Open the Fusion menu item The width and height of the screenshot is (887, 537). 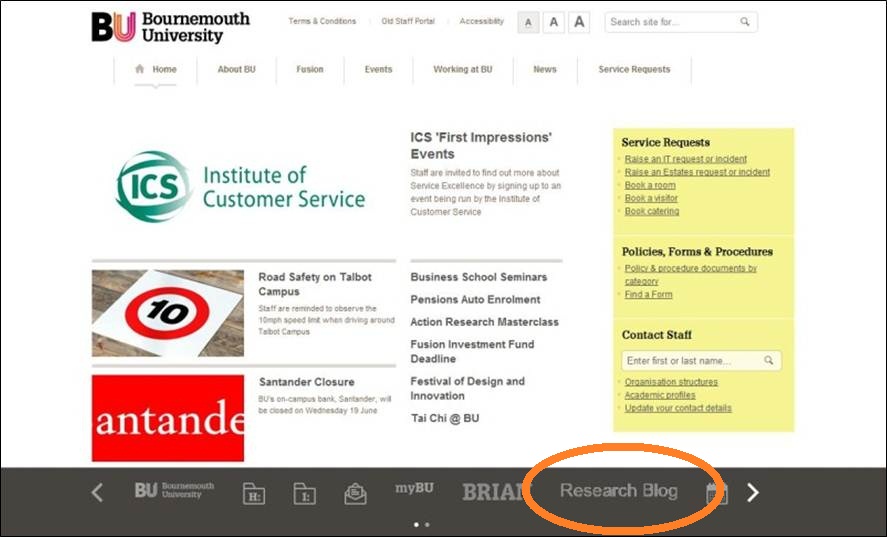point(310,69)
